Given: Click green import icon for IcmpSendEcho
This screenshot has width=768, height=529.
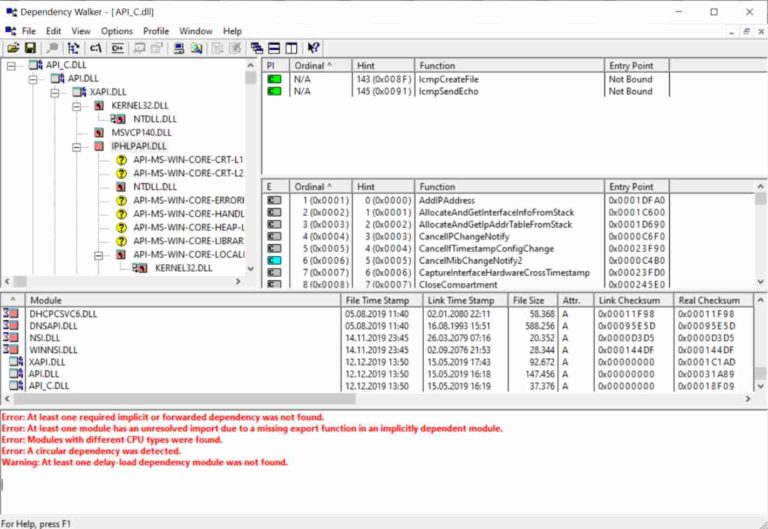Looking at the screenshot, I should 274,91.
